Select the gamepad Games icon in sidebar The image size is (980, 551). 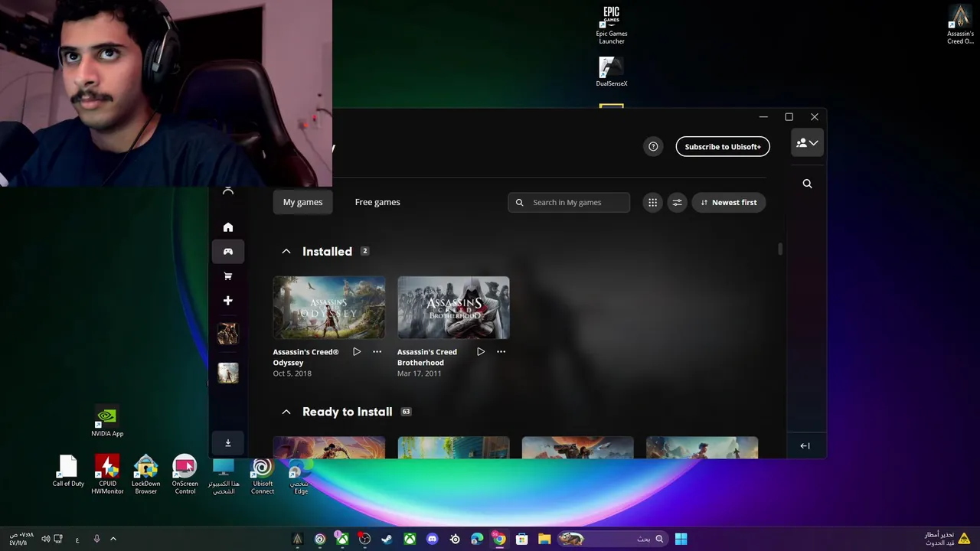coord(227,252)
